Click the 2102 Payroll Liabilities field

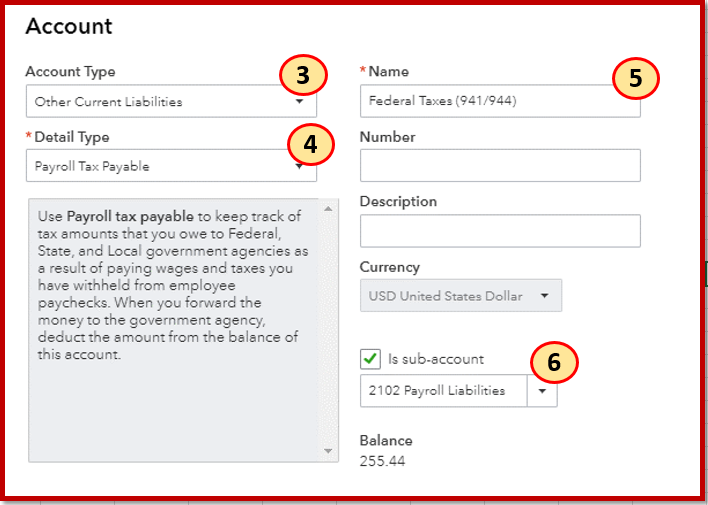coord(443,391)
